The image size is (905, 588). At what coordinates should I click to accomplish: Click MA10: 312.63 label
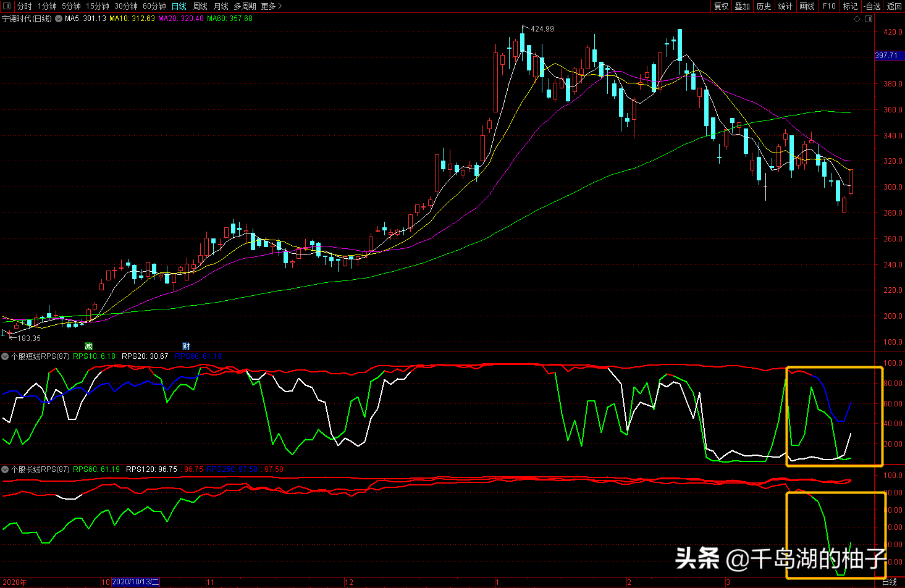(132, 19)
